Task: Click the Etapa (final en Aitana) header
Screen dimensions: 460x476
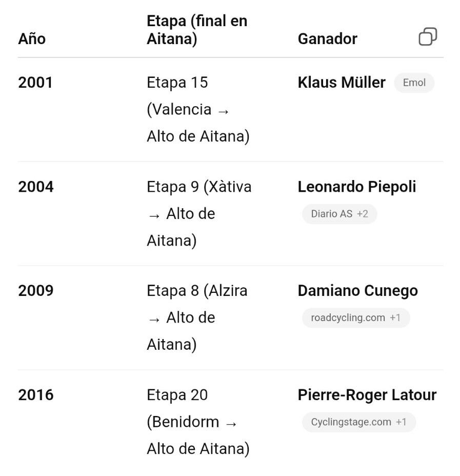Action: pos(197,30)
